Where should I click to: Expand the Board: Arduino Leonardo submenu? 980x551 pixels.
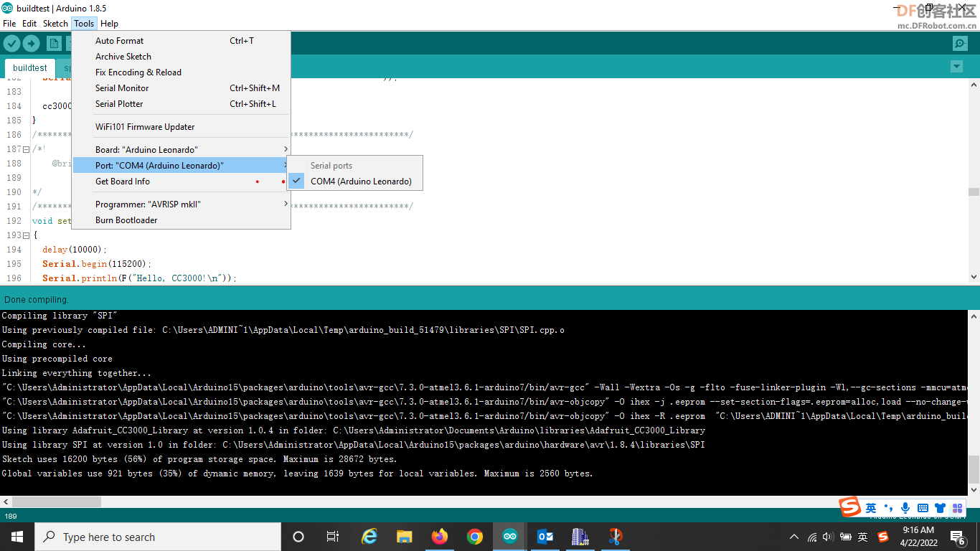[x=182, y=150]
